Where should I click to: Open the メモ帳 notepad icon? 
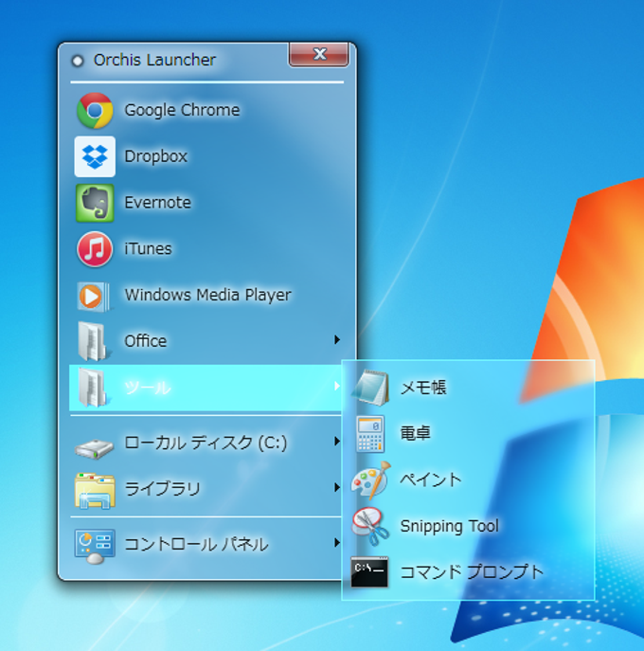[x=370, y=388]
